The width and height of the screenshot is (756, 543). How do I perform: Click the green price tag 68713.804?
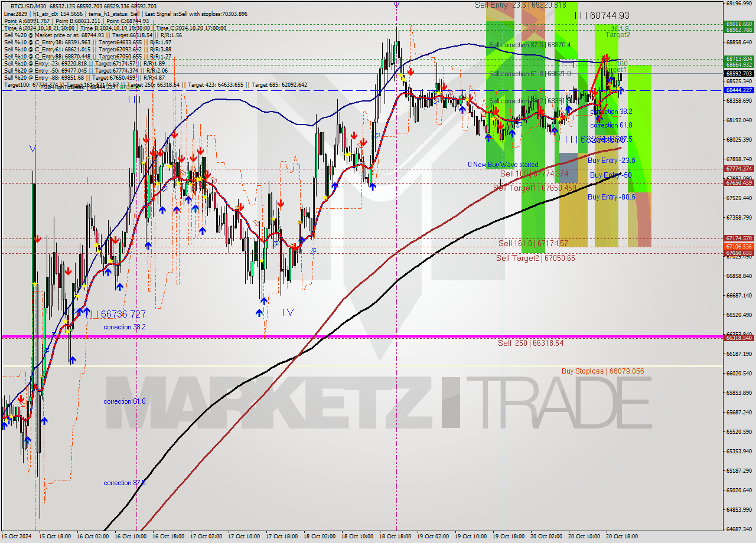tap(738, 59)
